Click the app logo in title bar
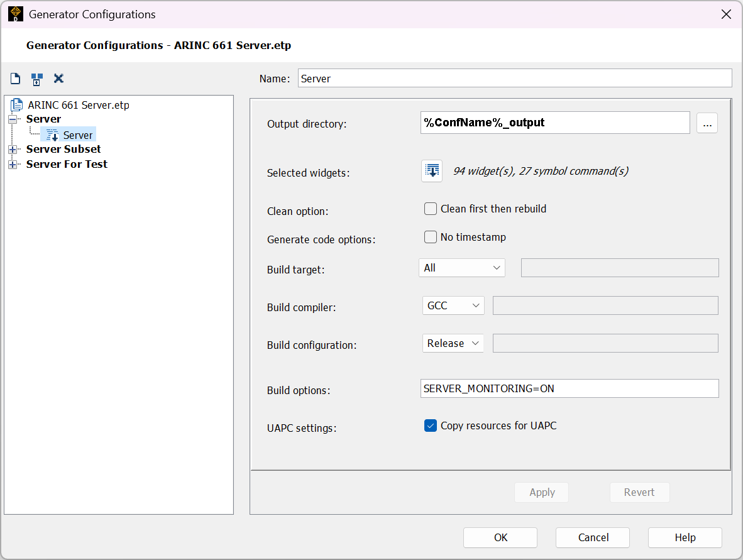Screen dimensions: 743x560 click(x=16, y=14)
